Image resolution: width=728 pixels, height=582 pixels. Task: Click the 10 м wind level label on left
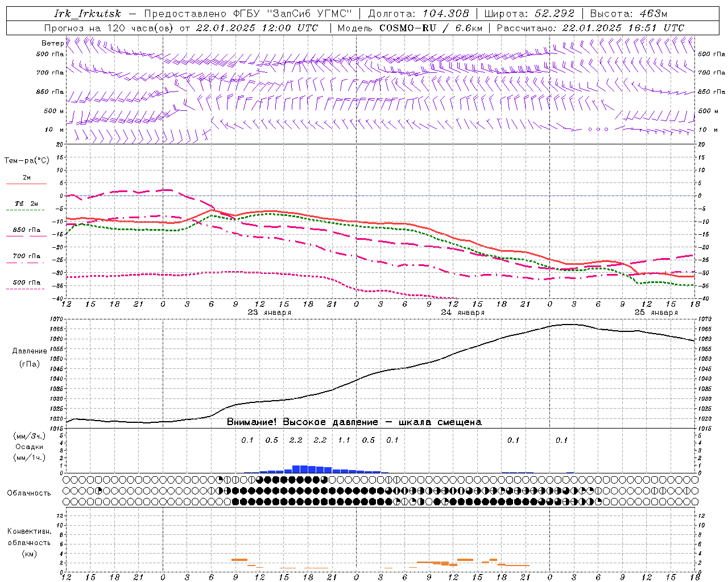pos(54,130)
